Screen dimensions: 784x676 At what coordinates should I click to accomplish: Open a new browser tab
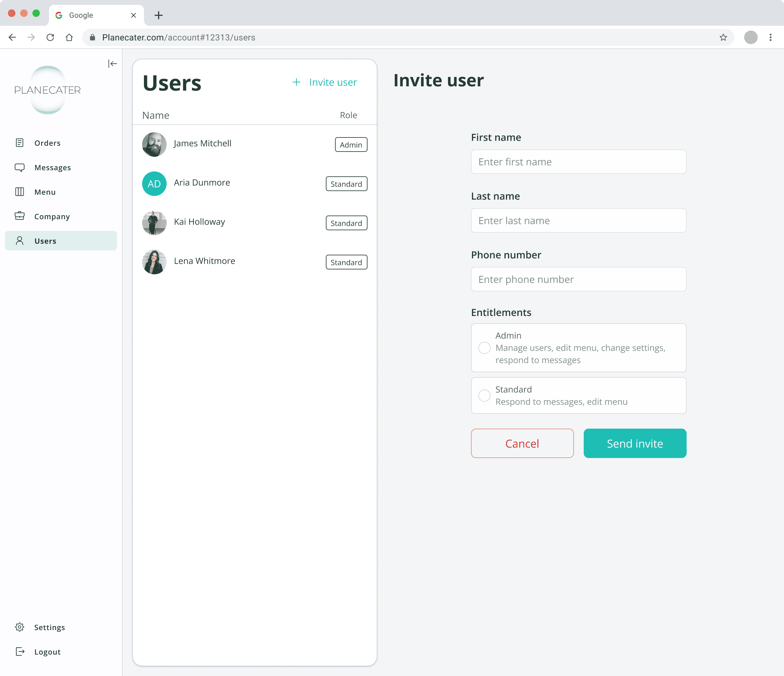[x=159, y=15]
